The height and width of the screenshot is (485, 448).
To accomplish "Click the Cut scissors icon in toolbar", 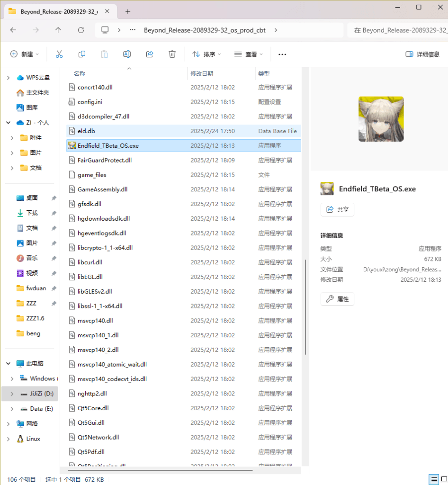I will click(59, 54).
